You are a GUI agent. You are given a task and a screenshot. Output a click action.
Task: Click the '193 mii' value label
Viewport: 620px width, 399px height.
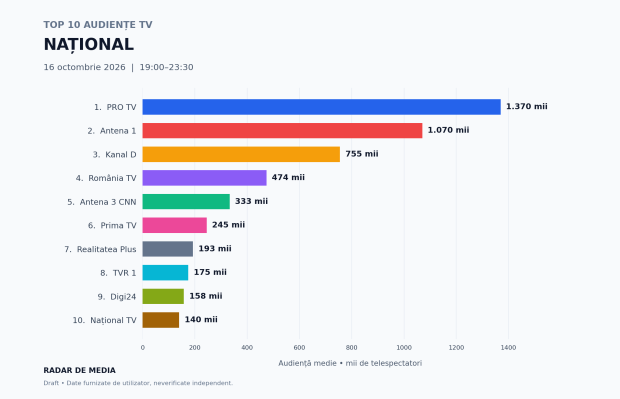pyautogui.click(x=215, y=249)
